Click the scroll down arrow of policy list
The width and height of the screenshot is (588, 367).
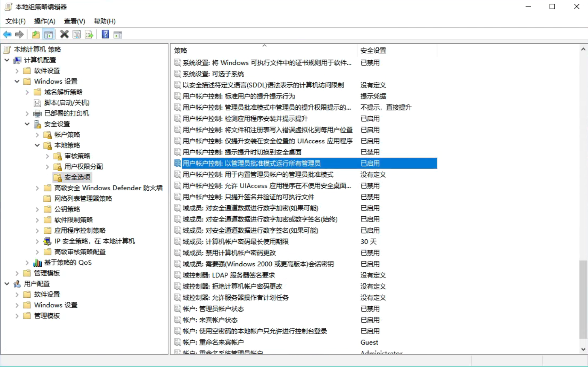click(x=583, y=349)
